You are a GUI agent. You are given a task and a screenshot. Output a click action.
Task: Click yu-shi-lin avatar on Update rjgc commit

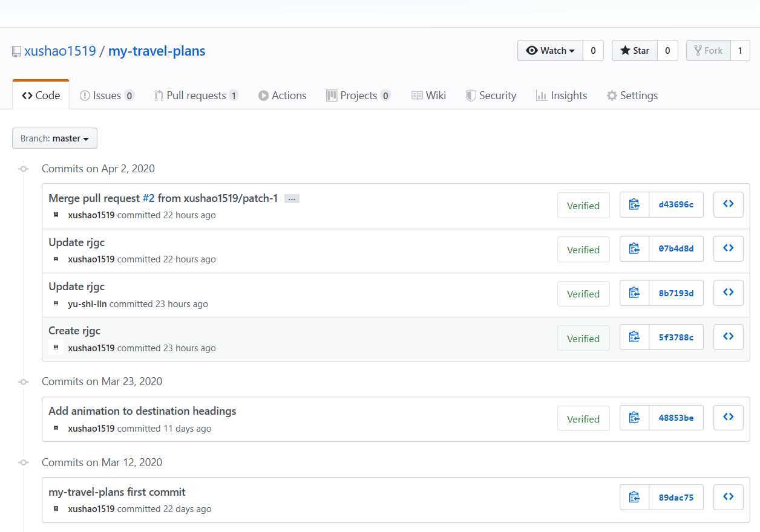click(56, 303)
